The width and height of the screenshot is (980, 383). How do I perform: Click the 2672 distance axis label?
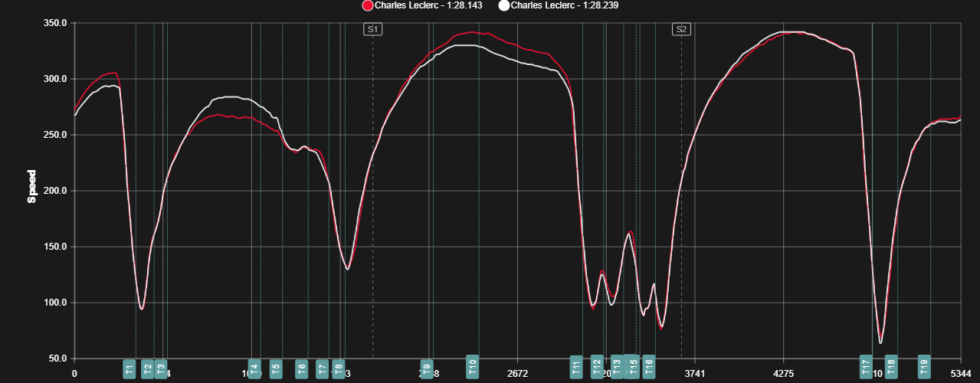click(518, 374)
